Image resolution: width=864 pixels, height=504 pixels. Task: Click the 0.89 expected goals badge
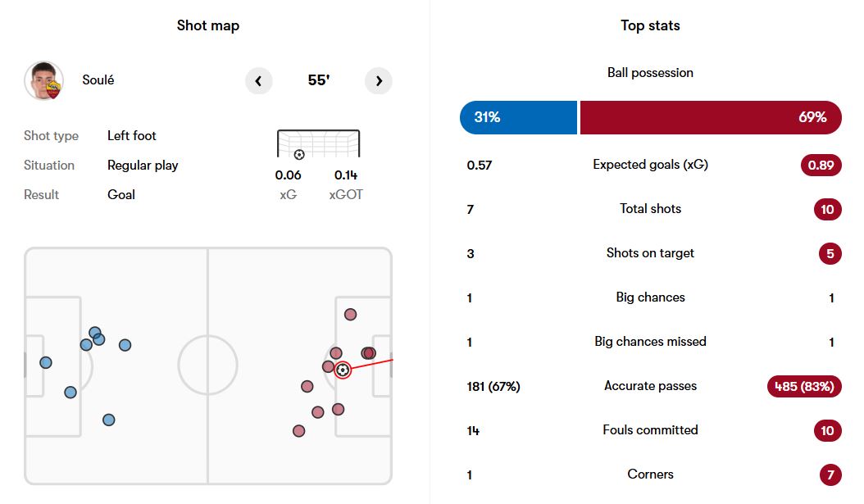821,166
